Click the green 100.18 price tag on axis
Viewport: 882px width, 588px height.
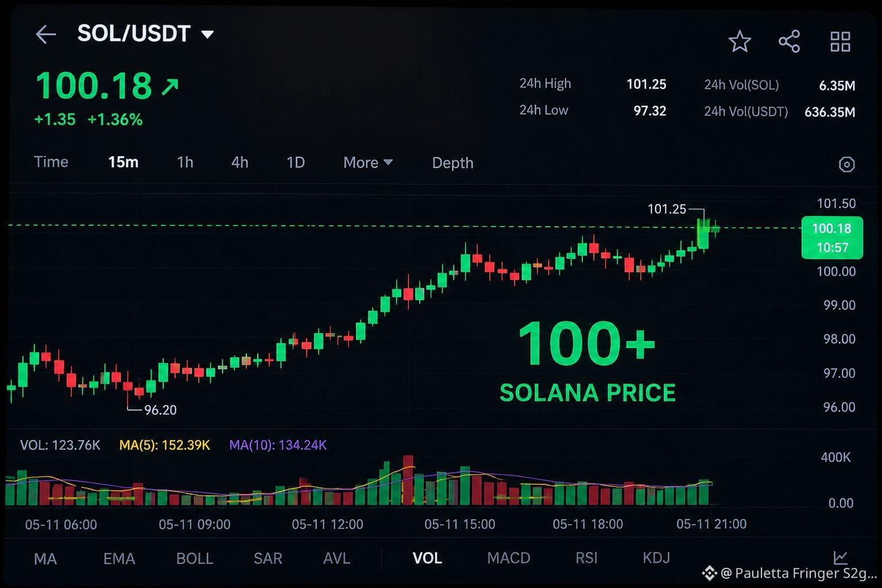point(832,238)
